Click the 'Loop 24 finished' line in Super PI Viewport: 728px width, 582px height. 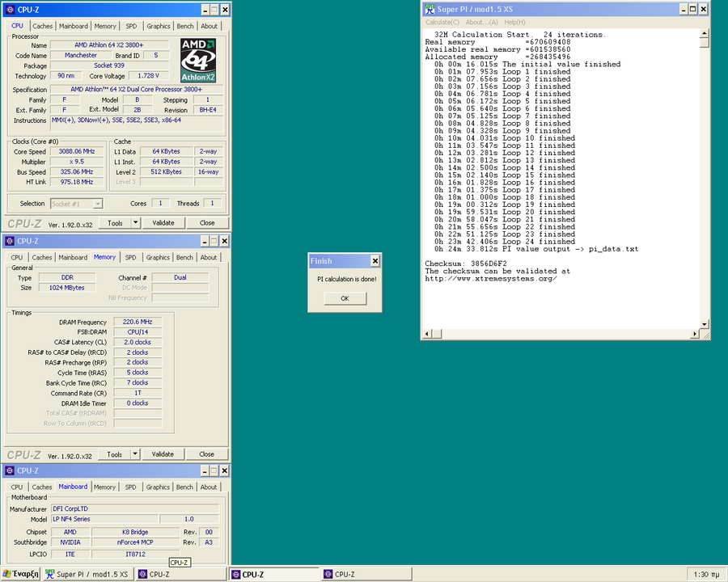tap(505, 242)
